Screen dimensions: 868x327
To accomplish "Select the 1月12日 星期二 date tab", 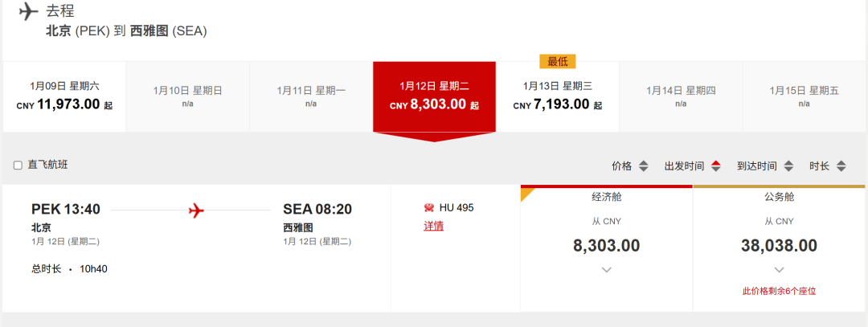I will [435, 97].
